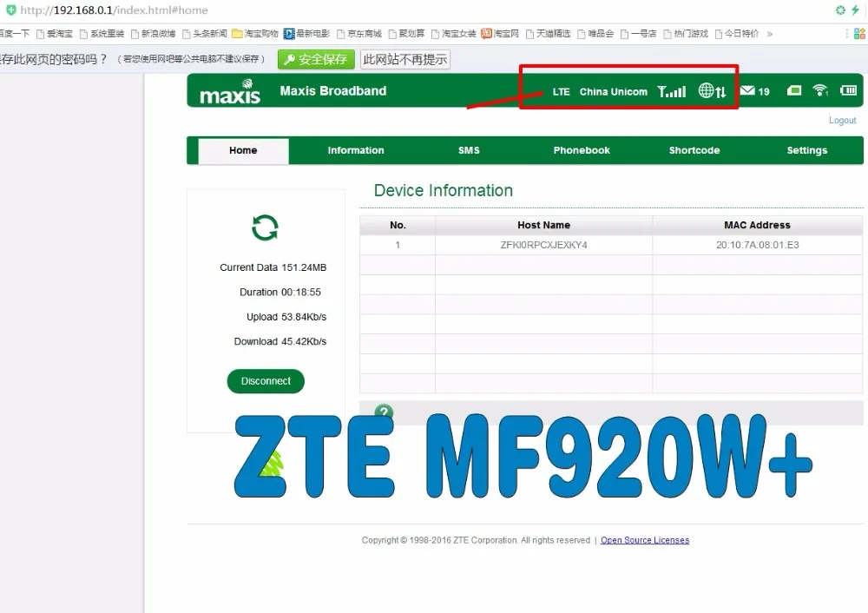Viewport: 868px width, 613px height.
Task: Click the lightning bolt icon in address bar
Action: point(855,10)
